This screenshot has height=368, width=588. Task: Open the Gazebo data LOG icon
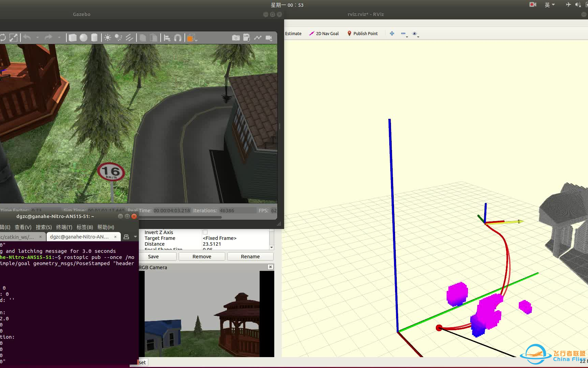coord(247,38)
